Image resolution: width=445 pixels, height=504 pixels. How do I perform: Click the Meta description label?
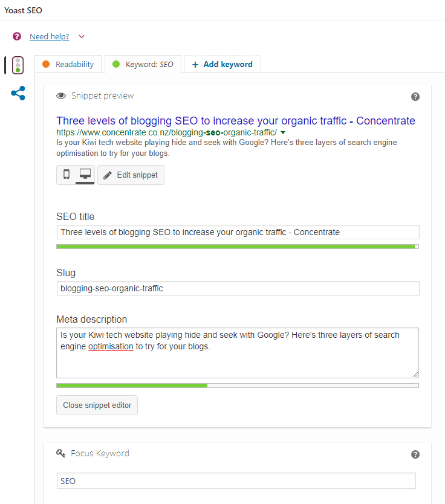click(92, 320)
